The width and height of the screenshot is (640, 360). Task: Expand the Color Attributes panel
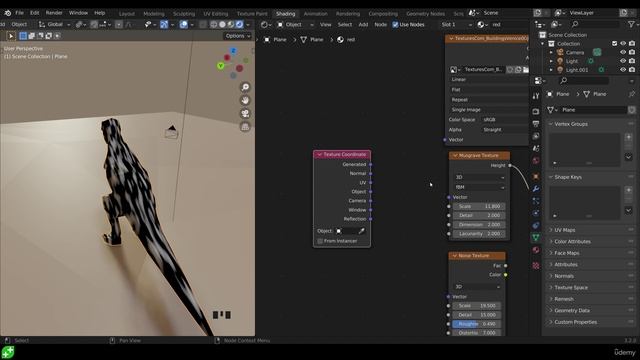point(591,242)
